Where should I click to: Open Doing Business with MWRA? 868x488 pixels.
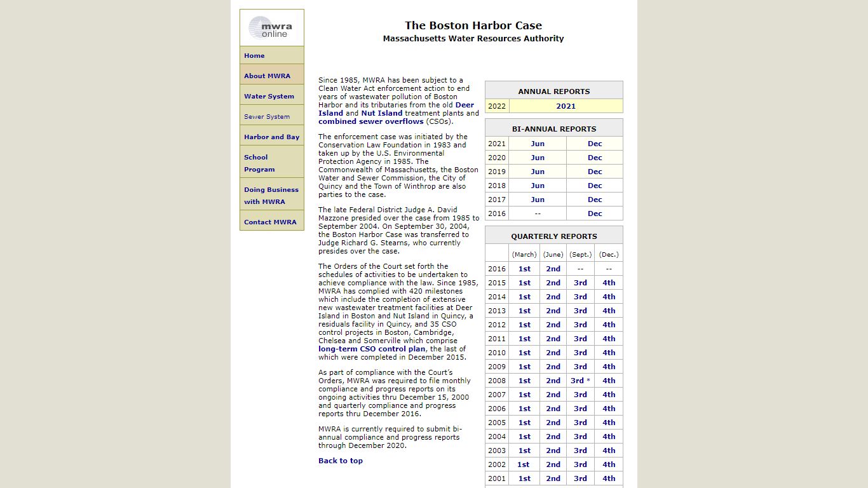tap(271, 196)
